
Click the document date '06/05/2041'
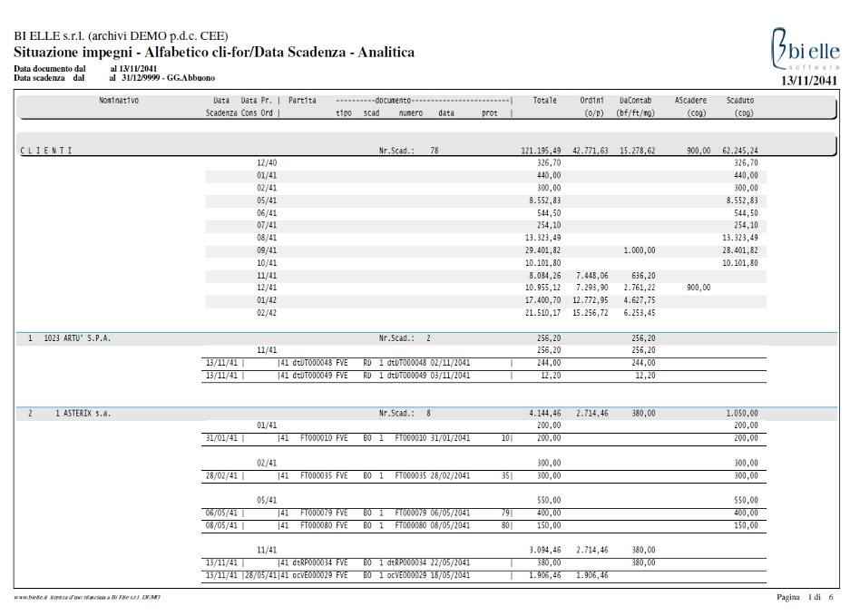tap(451, 513)
